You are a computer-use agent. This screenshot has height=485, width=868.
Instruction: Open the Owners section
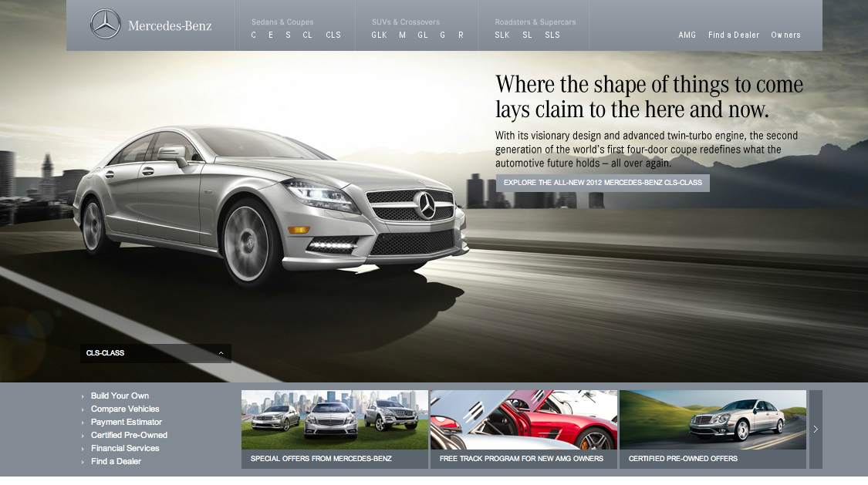(x=785, y=35)
